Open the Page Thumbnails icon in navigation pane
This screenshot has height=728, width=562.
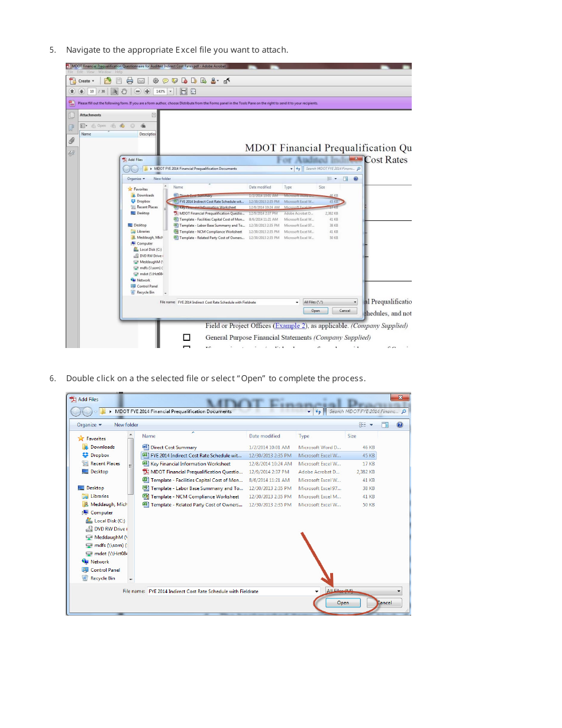(72, 115)
